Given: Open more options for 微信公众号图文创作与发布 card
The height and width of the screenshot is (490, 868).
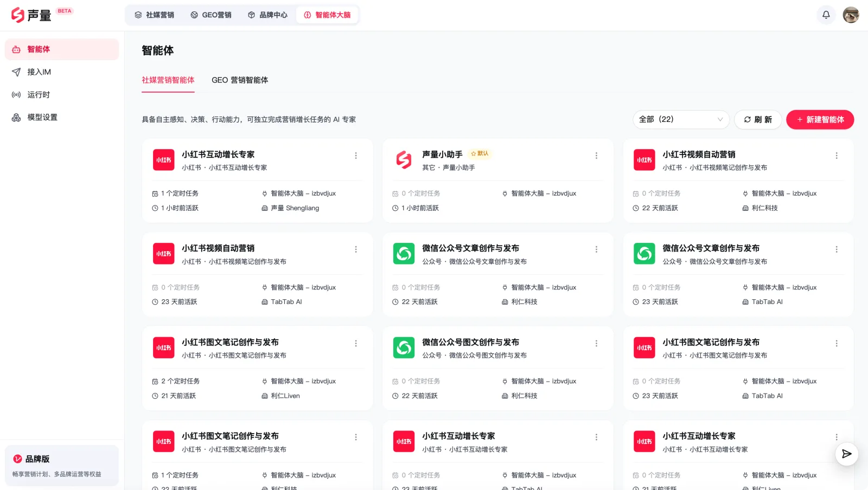Looking at the screenshot, I should 596,343.
